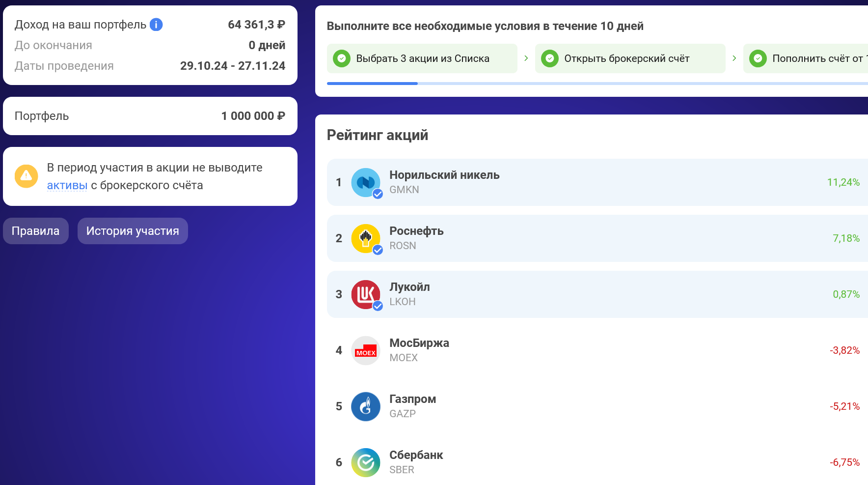The height and width of the screenshot is (485, 868).
Task: Click the info icon beside portfolio income
Action: tap(156, 25)
